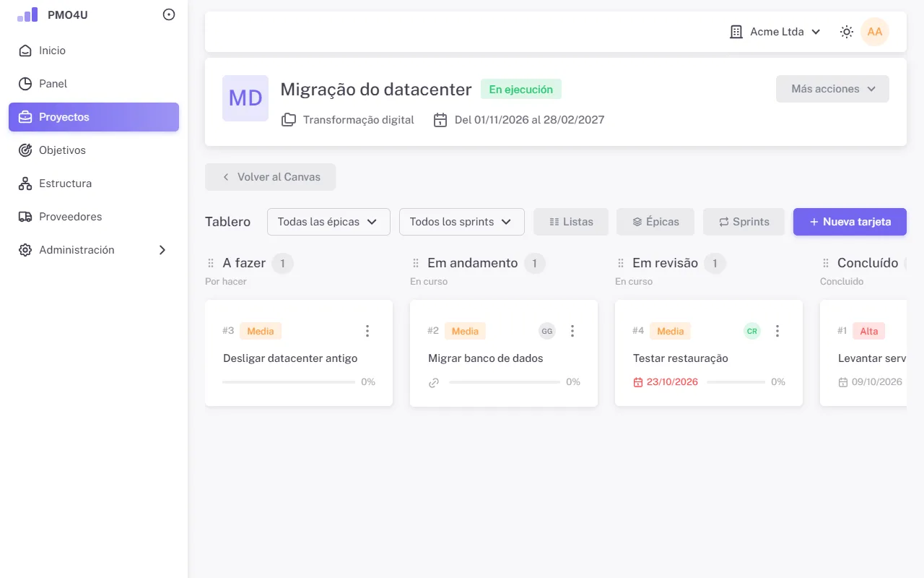Image resolution: width=924 pixels, height=578 pixels.
Task: Click progress bar on Testar restauração card
Action: point(736,382)
